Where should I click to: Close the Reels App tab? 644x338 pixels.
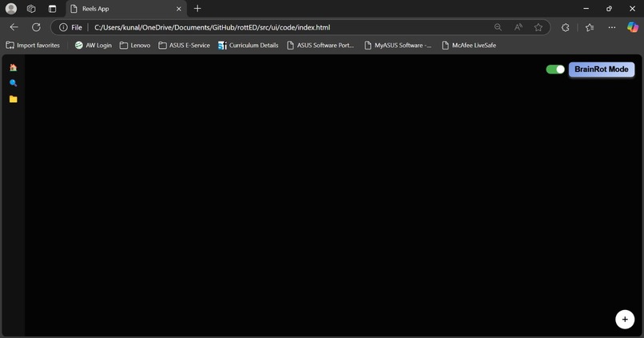179,9
